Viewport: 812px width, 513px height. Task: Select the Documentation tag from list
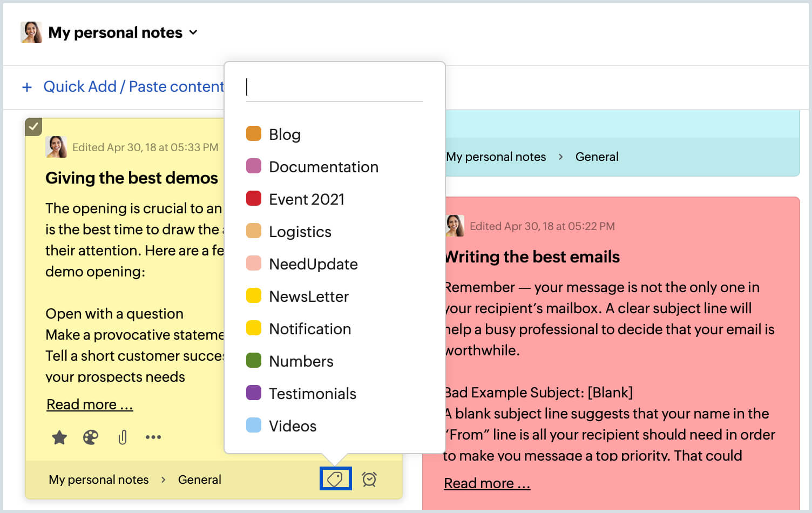pyautogui.click(x=323, y=167)
